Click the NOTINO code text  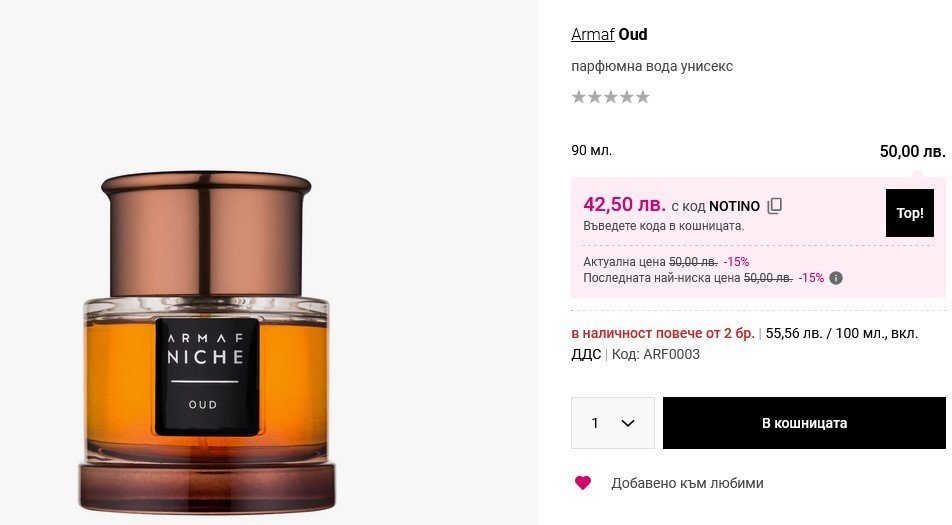[x=734, y=206]
